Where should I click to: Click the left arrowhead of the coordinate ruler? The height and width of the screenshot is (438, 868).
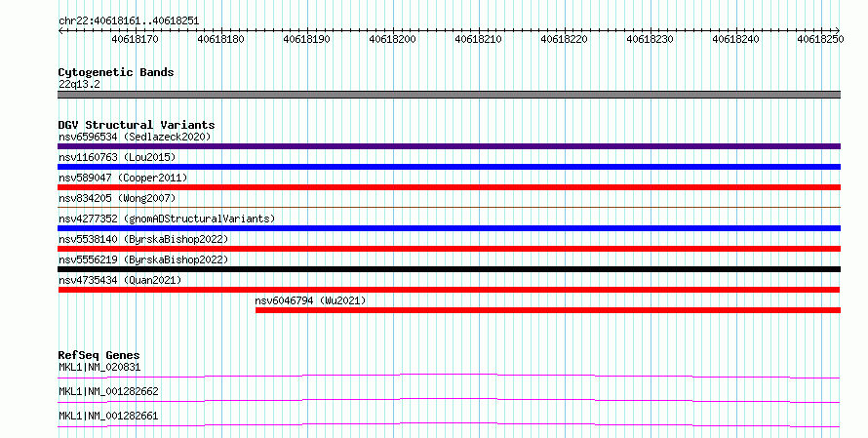(60, 30)
